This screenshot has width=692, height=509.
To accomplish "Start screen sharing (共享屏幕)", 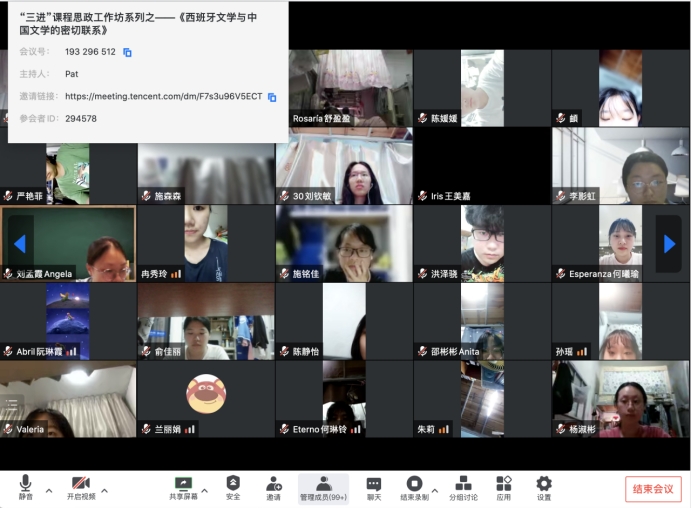I will [183, 485].
